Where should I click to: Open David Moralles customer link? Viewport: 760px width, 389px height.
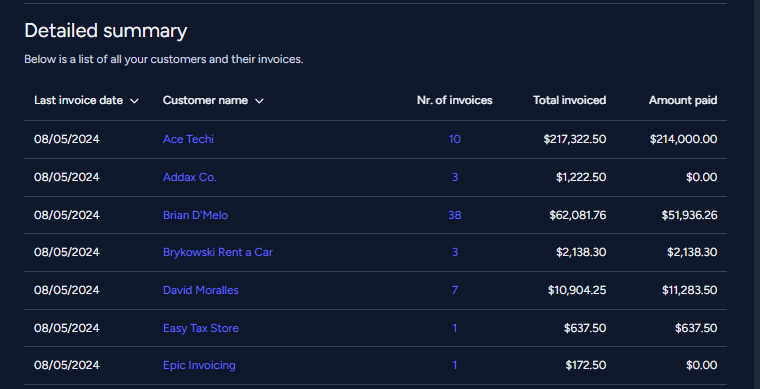click(x=201, y=290)
